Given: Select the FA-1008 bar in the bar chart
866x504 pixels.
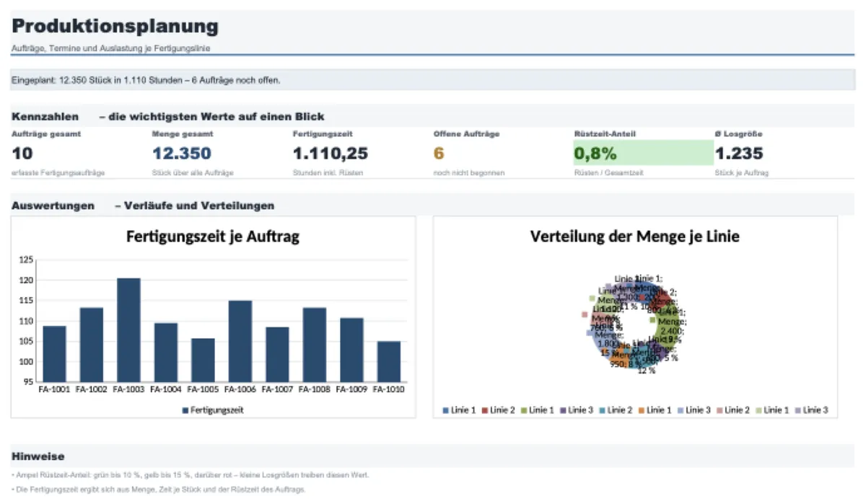Looking at the screenshot, I should (x=315, y=345).
